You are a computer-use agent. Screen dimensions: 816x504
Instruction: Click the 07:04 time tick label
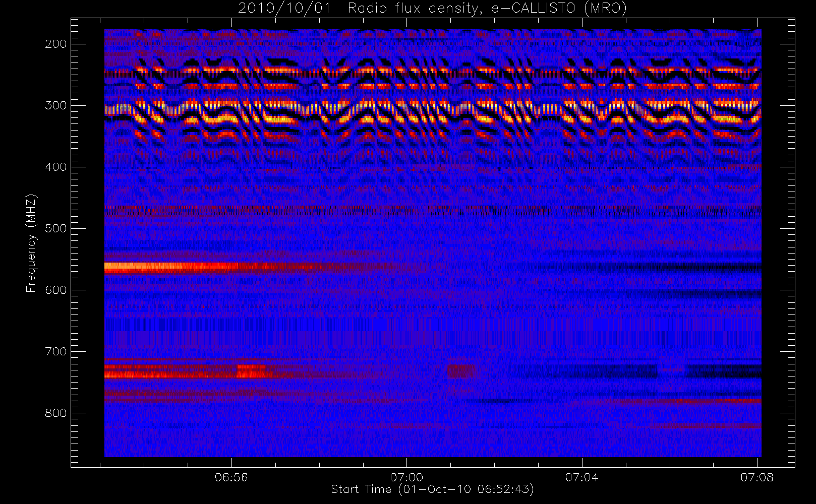[x=581, y=477]
